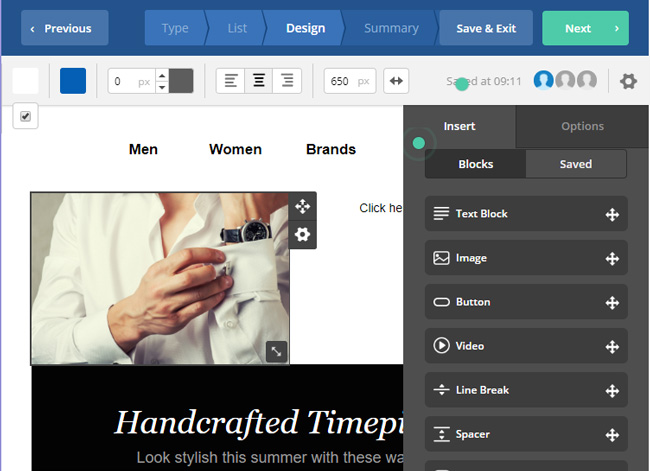
Task: Click the move icon beside Button block
Action: (612, 303)
